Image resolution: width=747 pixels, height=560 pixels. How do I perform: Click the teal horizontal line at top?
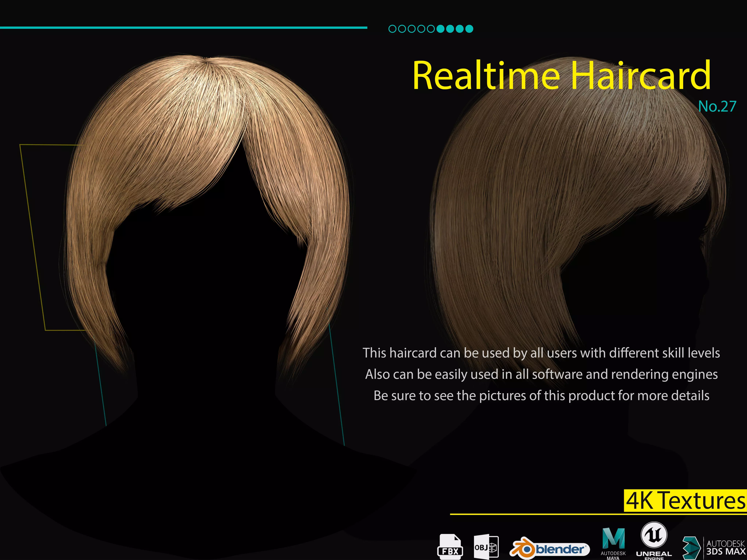click(183, 28)
